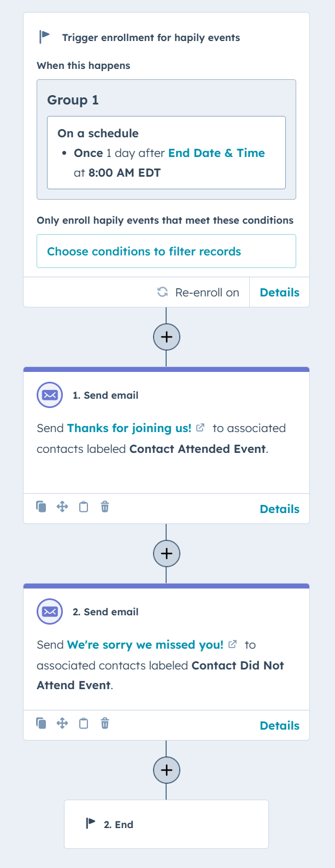Click the plus button between the two Send email actions
Image resolution: width=335 pixels, height=868 pixels.
[167, 554]
